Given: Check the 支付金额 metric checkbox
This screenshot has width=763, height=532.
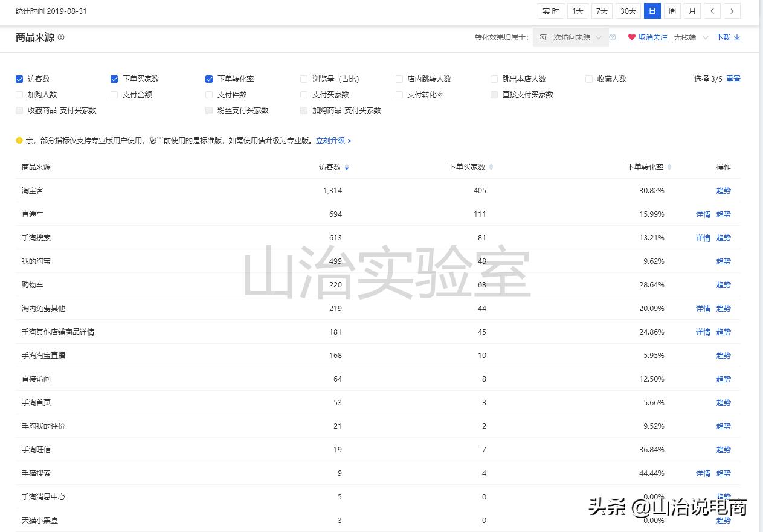Looking at the screenshot, I should click(x=114, y=94).
